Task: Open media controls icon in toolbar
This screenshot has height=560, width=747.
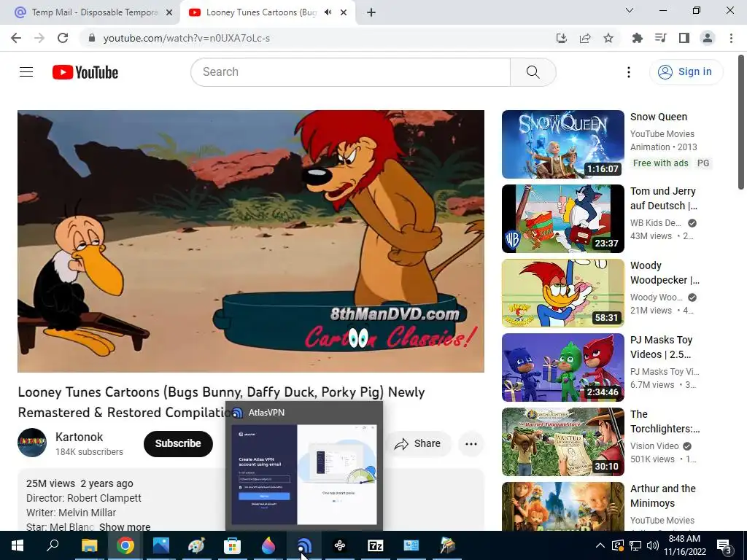Action: 660,38
